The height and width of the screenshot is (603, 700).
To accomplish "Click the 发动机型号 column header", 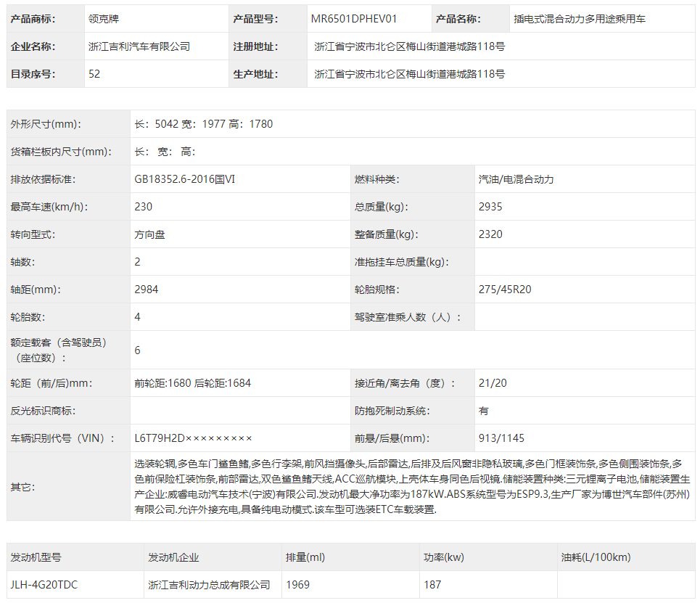I will point(36,557).
